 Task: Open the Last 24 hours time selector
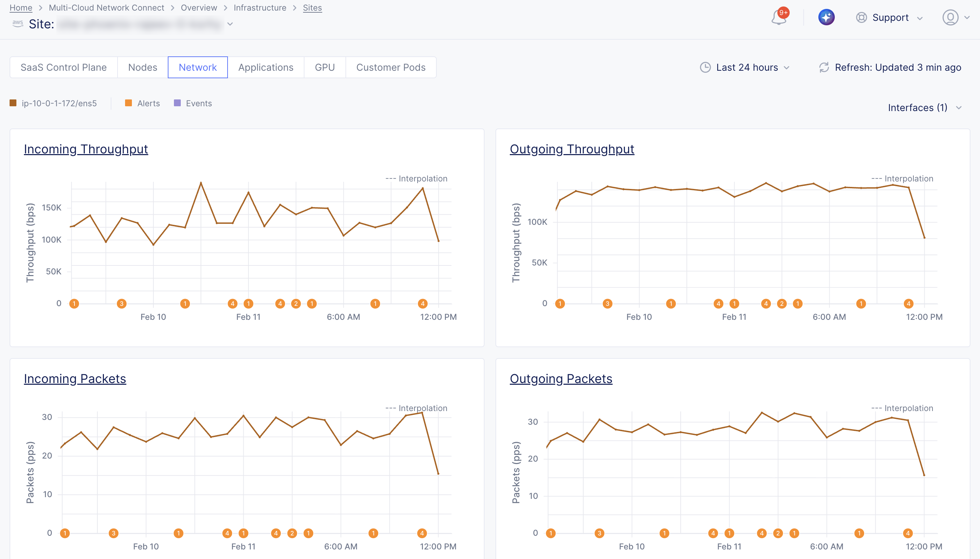(747, 67)
